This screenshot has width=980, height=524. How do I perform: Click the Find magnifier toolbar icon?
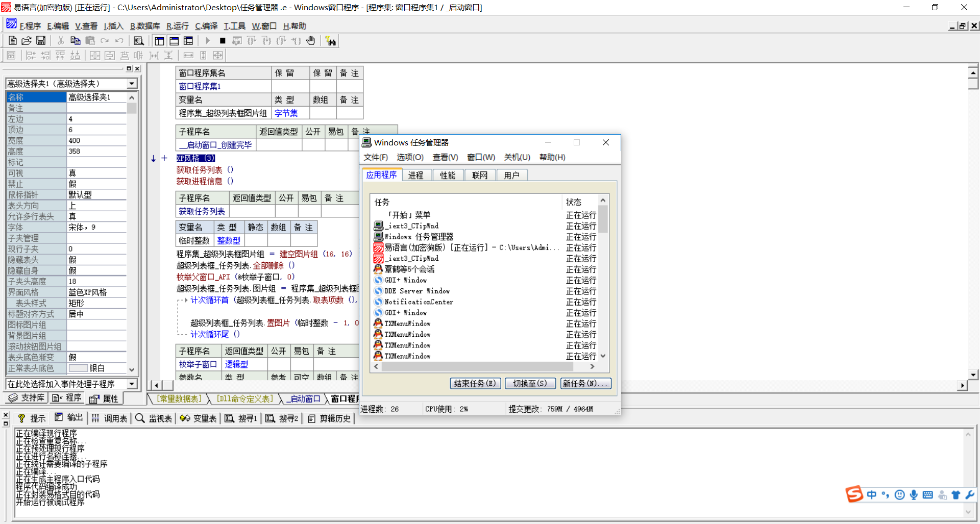(x=138, y=40)
